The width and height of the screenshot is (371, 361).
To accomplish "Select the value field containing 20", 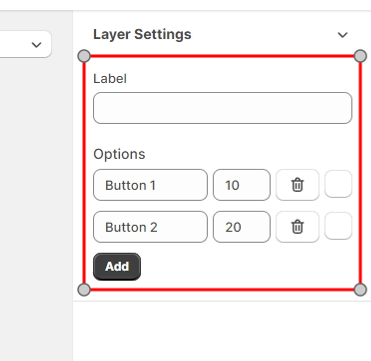I will pyautogui.click(x=242, y=227).
